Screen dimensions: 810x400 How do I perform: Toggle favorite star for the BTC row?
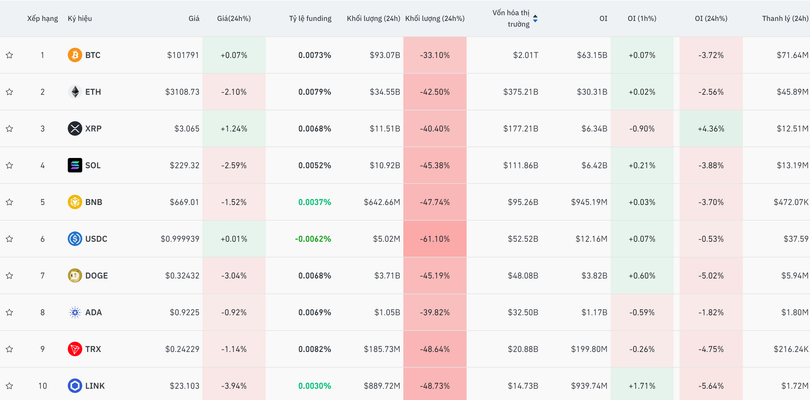(x=9, y=55)
